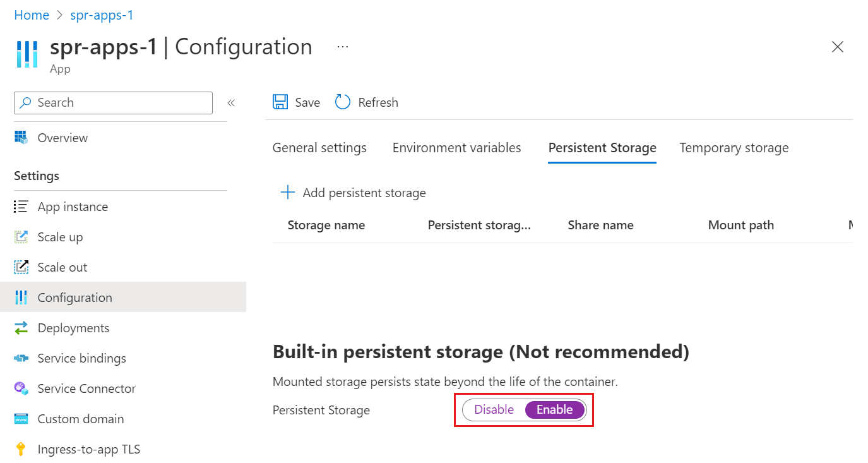Screen dimensions: 868x463
Task: Open the Scale out settings
Action: click(62, 267)
